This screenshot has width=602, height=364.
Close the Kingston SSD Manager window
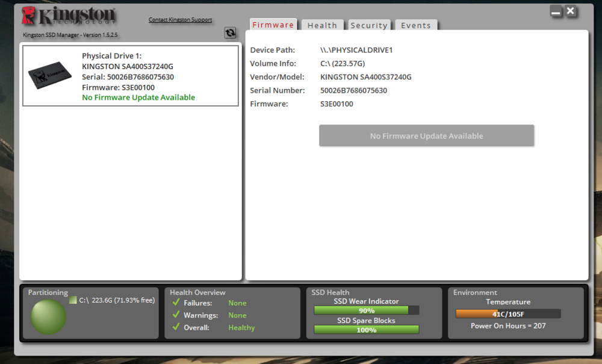click(571, 11)
